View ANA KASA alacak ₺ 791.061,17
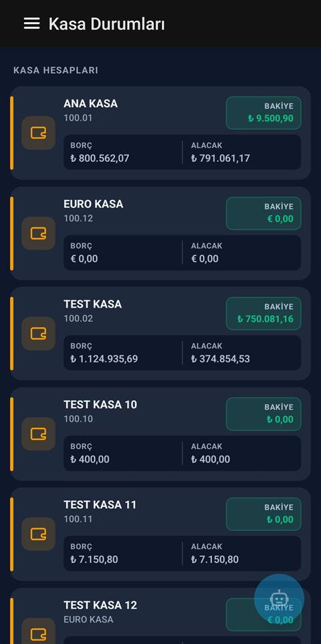This screenshot has width=321, height=644. click(221, 158)
